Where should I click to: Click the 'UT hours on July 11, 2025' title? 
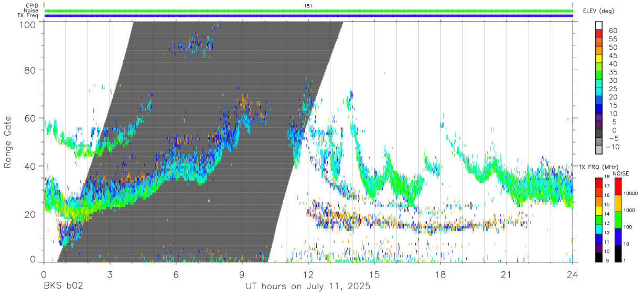click(308, 287)
